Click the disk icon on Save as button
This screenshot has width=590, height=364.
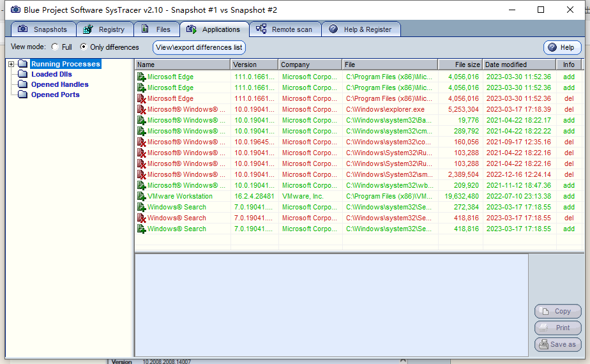544,344
